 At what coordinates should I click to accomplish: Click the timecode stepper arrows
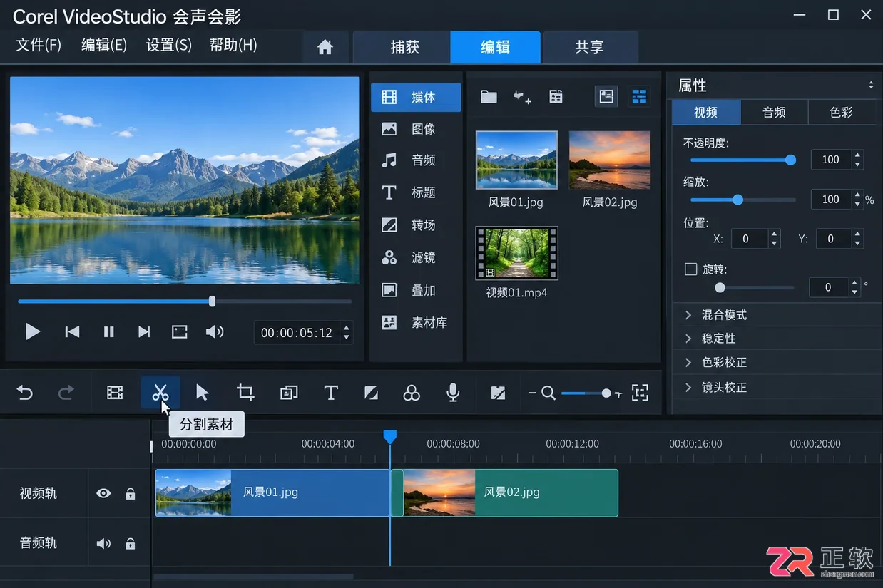(347, 333)
